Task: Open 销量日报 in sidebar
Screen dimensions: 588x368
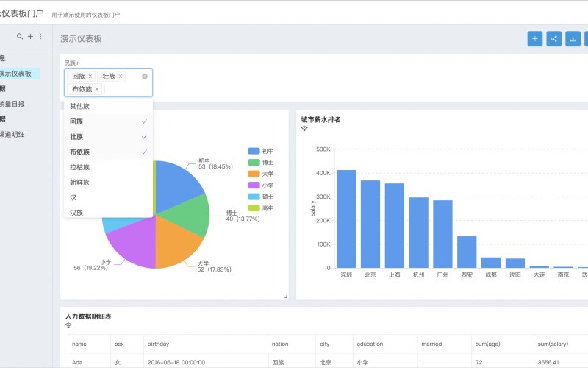Action: [12, 104]
